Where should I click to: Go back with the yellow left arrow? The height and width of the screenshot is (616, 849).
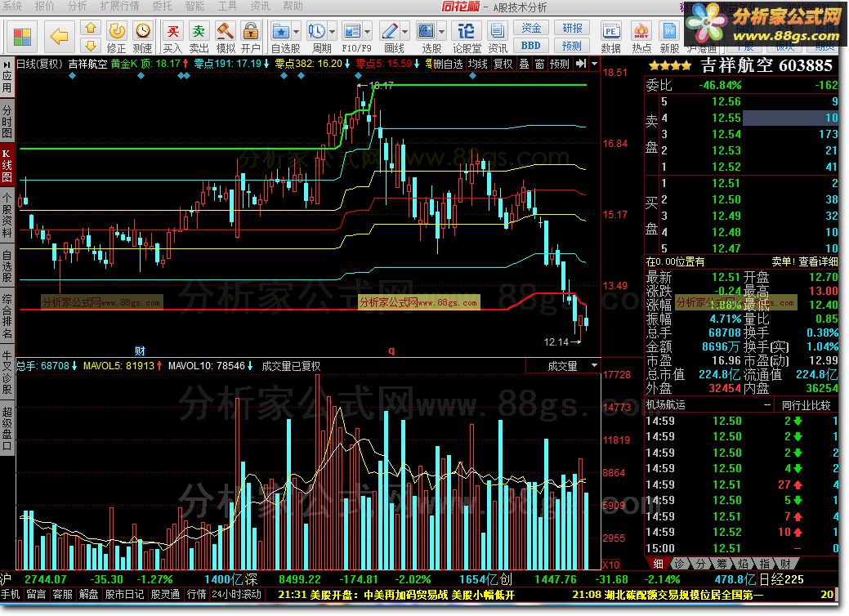pyautogui.click(x=59, y=37)
